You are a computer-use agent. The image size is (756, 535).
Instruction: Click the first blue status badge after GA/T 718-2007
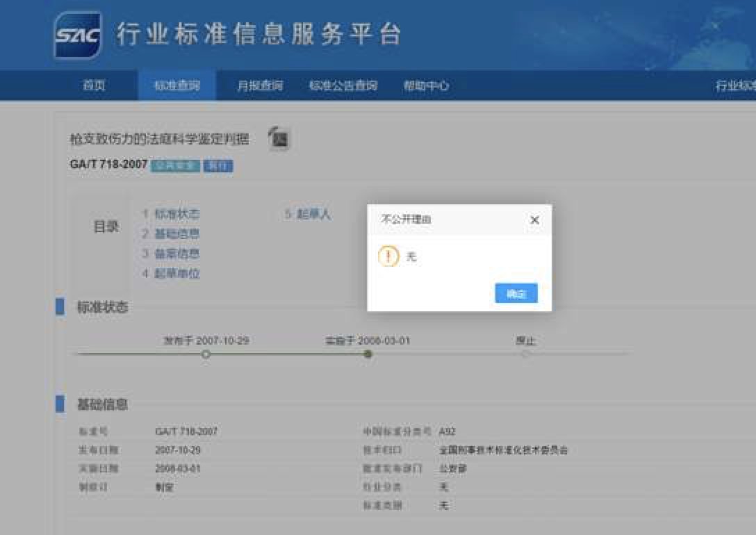coord(175,166)
